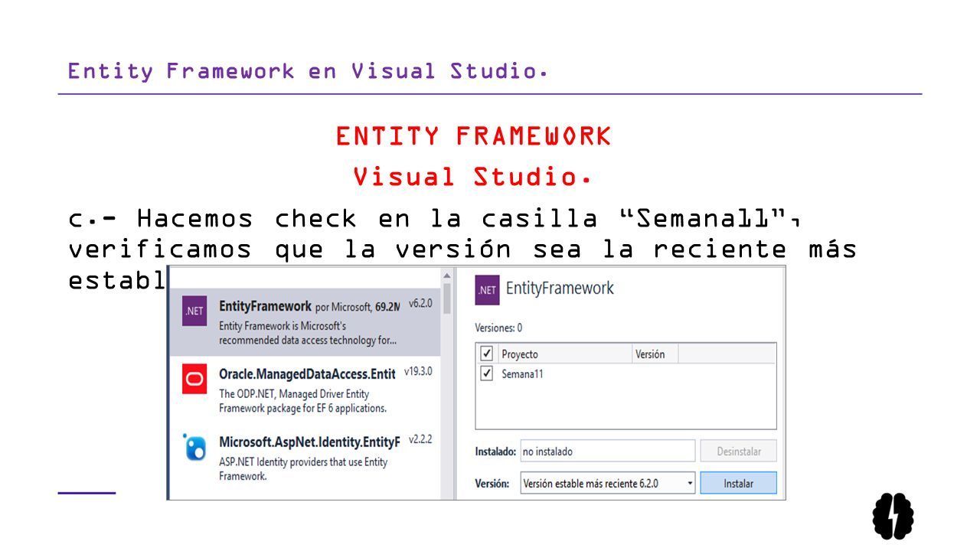Image resolution: width=980 pixels, height=551 pixels.
Task: Click the v6.2.0 version label
Action: [420, 303]
